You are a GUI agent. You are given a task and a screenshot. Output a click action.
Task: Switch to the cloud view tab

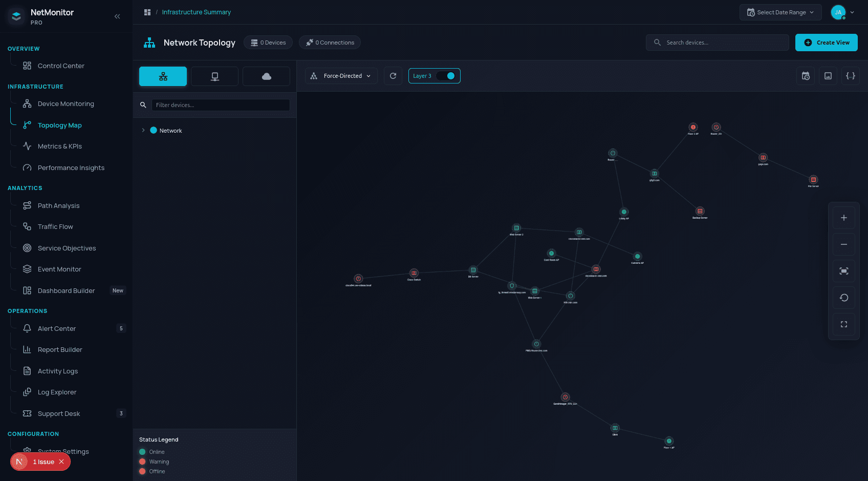(266, 76)
